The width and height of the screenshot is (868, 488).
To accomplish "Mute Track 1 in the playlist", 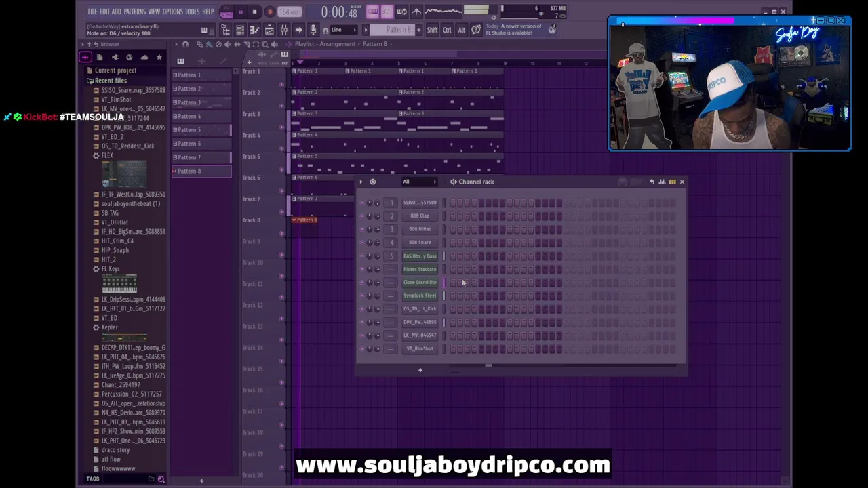I will [281, 85].
